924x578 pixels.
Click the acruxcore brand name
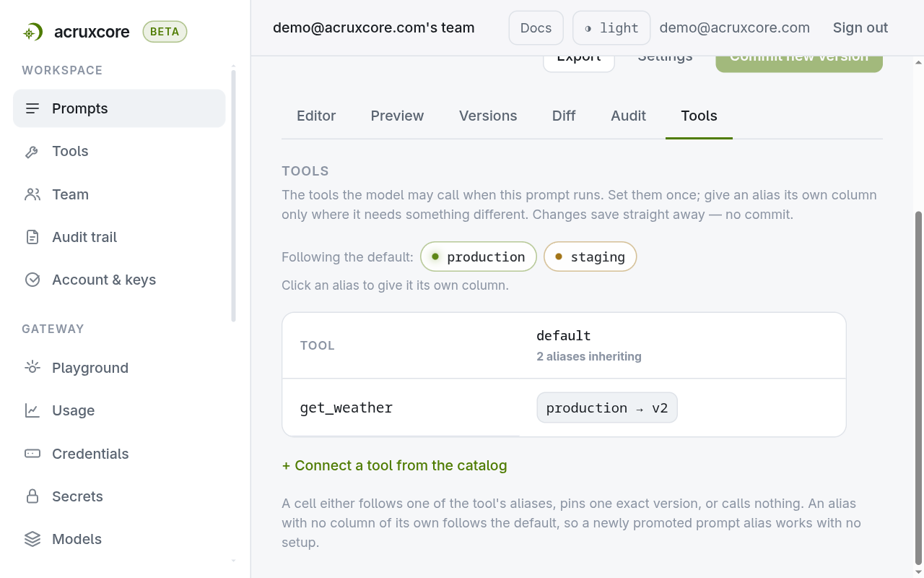[92, 32]
